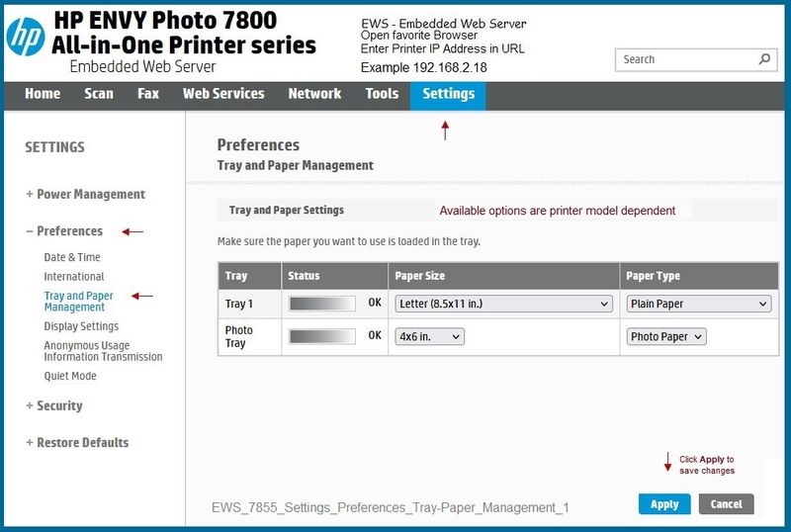Screen dimensions: 791x532
Task: Expand the Security section
Action: (x=54, y=405)
